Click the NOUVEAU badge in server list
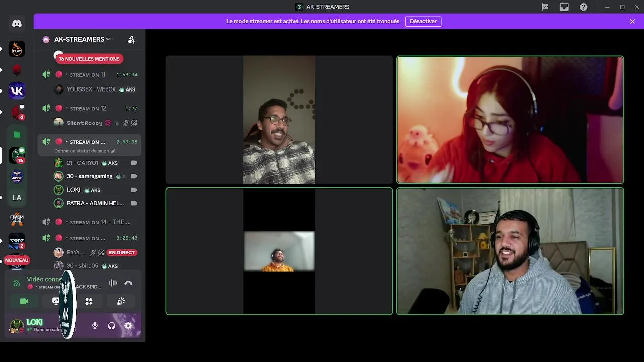The height and width of the screenshot is (362, 644). [17, 260]
